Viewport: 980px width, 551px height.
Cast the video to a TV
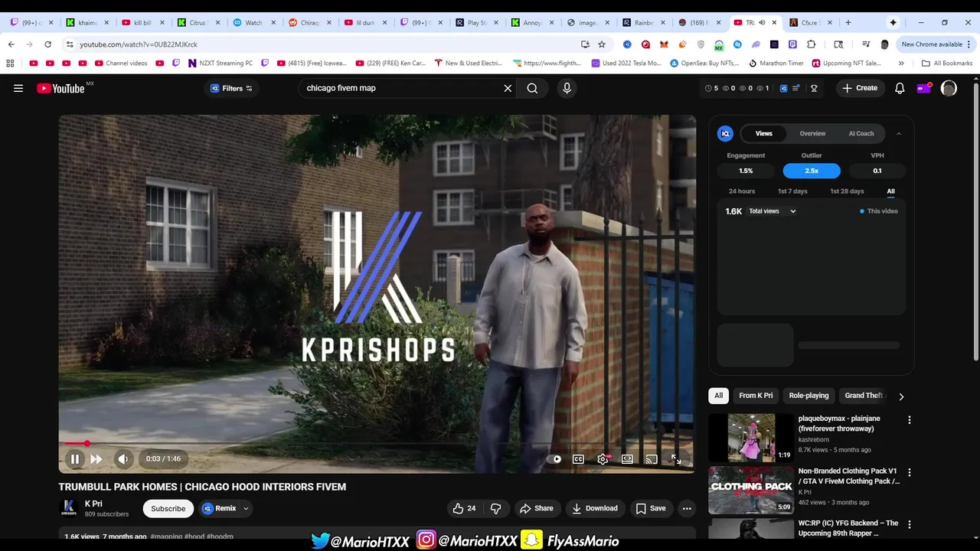tap(652, 459)
